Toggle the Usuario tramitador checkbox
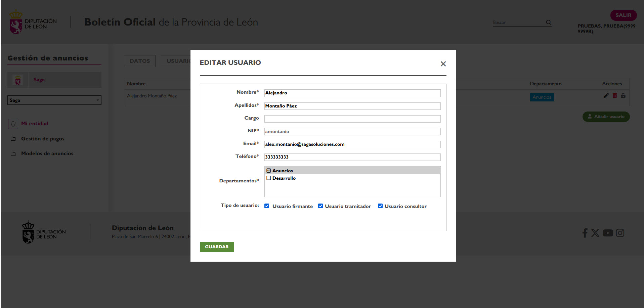This screenshot has width=644, height=308. [x=320, y=206]
